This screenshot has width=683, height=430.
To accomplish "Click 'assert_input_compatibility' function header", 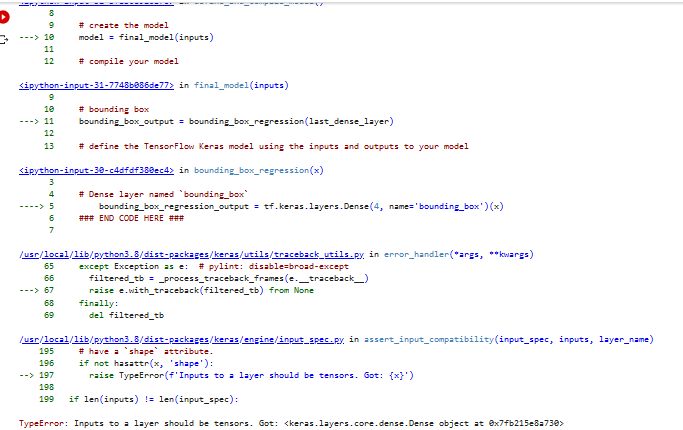I will click(x=509, y=339).
